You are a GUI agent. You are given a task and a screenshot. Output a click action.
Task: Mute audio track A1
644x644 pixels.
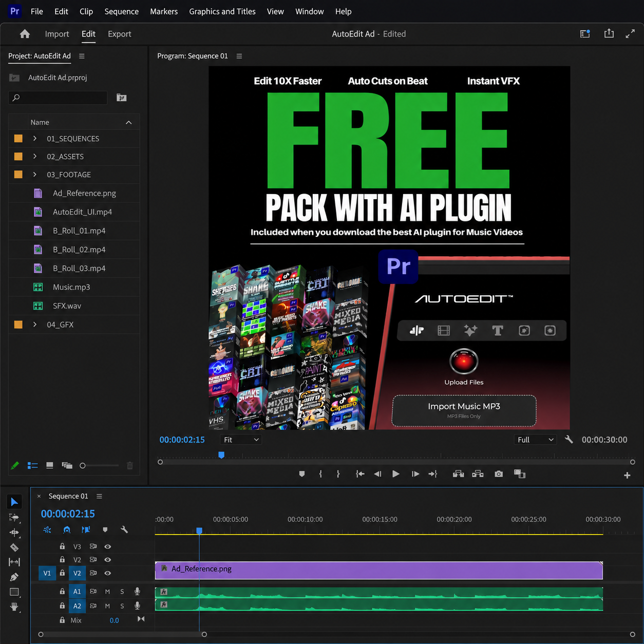point(107,592)
